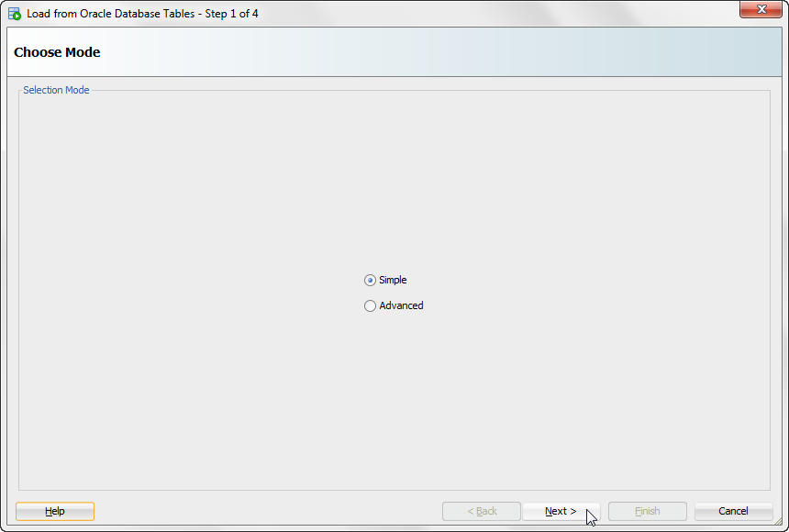Select the Simple radio button circle

coord(370,281)
